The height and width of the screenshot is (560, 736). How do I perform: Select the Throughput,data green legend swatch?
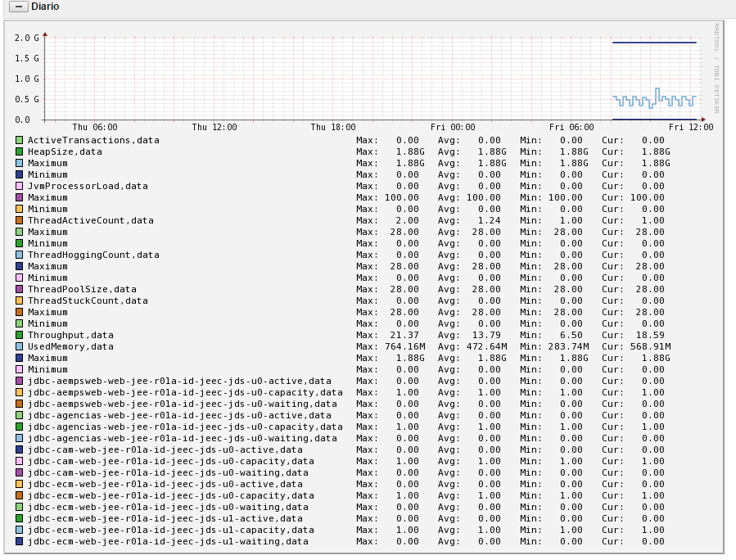point(19,336)
